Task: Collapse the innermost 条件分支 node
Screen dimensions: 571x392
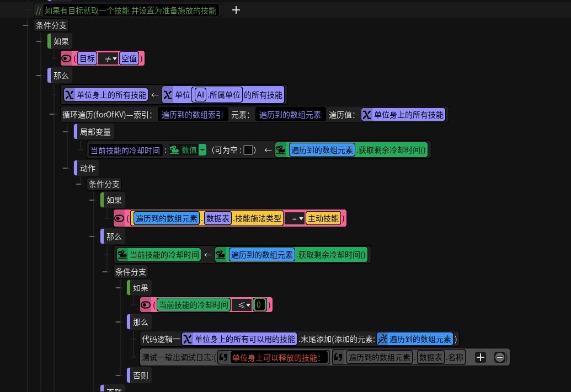Action: (105, 272)
